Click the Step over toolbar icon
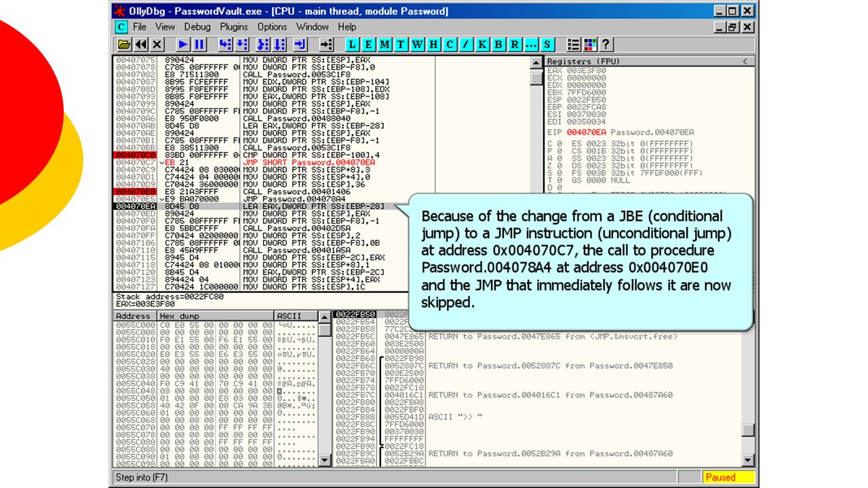Image resolution: width=868 pixels, height=488 pixels. tap(241, 44)
